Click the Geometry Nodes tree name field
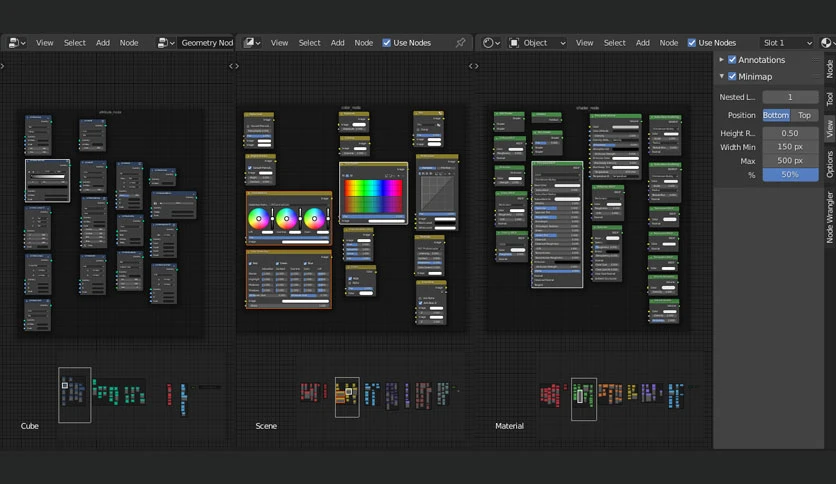The height and width of the screenshot is (484, 836). (207, 43)
